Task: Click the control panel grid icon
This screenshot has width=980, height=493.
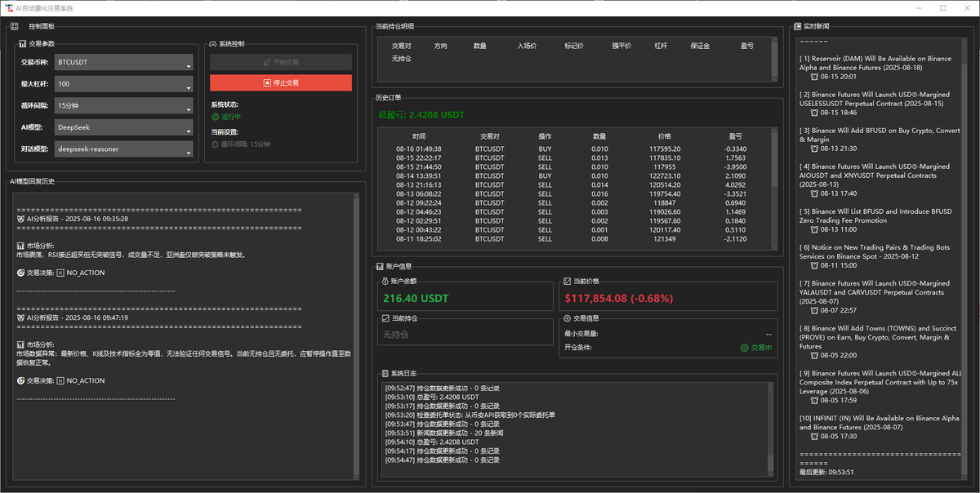Action: pos(15,26)
